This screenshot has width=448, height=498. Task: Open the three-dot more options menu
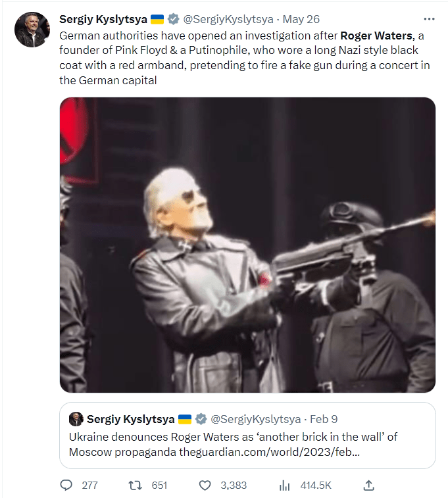point(429,19)
